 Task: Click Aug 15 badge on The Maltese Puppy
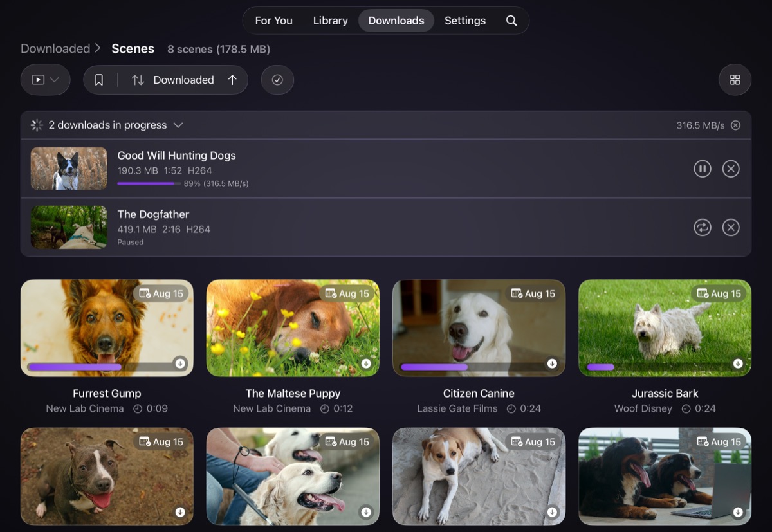point(347,293)
